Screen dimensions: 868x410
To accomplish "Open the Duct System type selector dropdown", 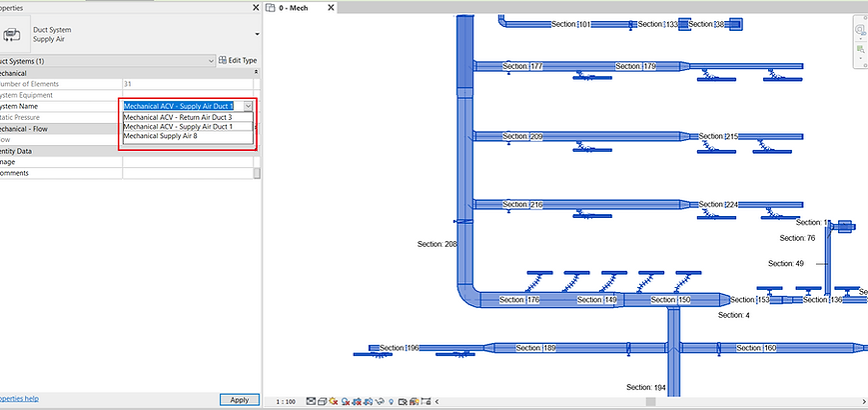I will [x=258, y=34].
